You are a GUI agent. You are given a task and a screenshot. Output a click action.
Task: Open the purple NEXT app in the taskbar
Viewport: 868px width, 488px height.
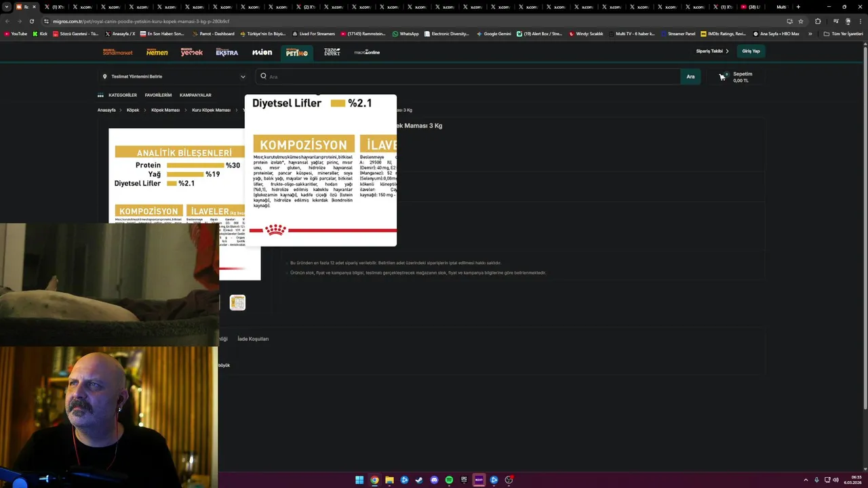pos(479,480)
